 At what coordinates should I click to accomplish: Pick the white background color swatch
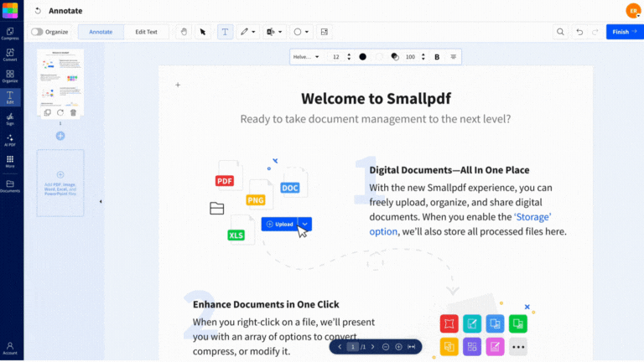click(x=379, y=57)
